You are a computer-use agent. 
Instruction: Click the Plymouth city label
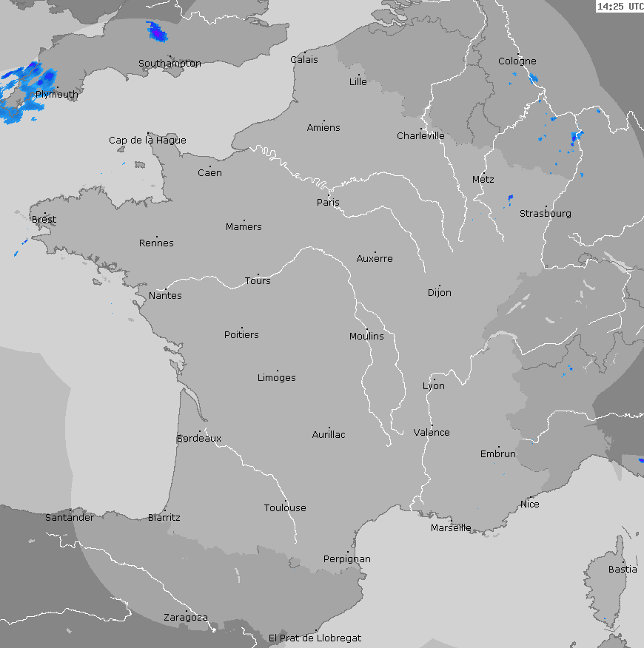click(56, 95)
